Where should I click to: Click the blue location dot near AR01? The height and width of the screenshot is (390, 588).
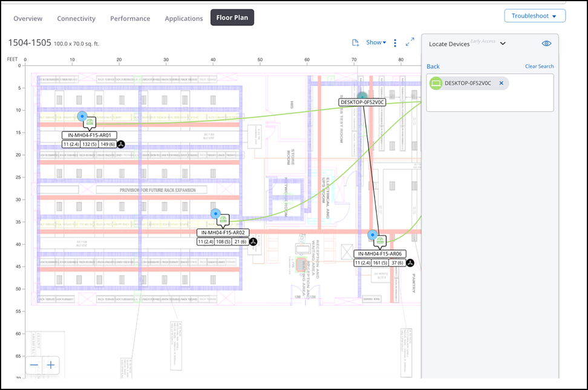coord(82,116)
